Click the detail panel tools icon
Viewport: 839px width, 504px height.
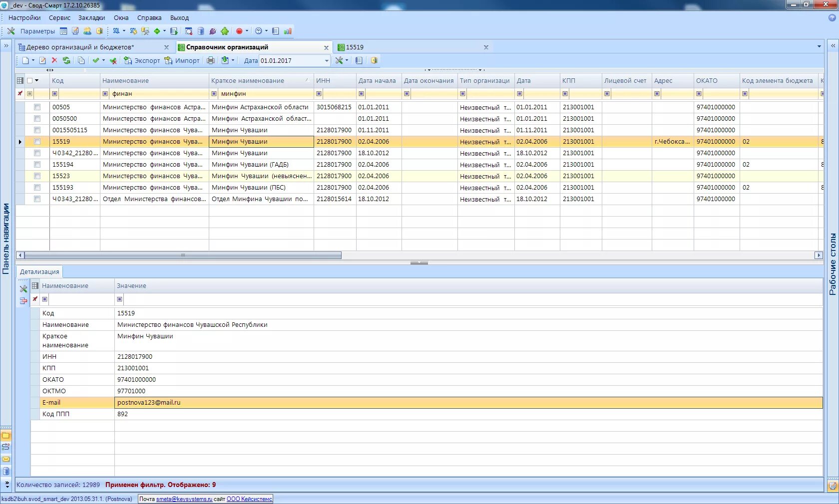tap(23, 289)
